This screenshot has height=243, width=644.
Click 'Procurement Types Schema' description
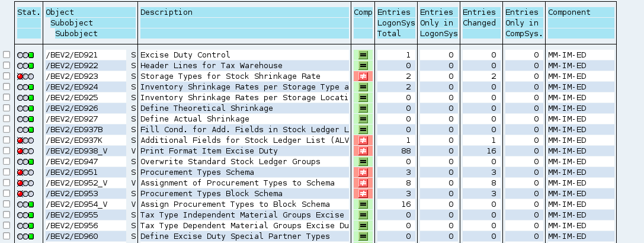click(197, 172)
